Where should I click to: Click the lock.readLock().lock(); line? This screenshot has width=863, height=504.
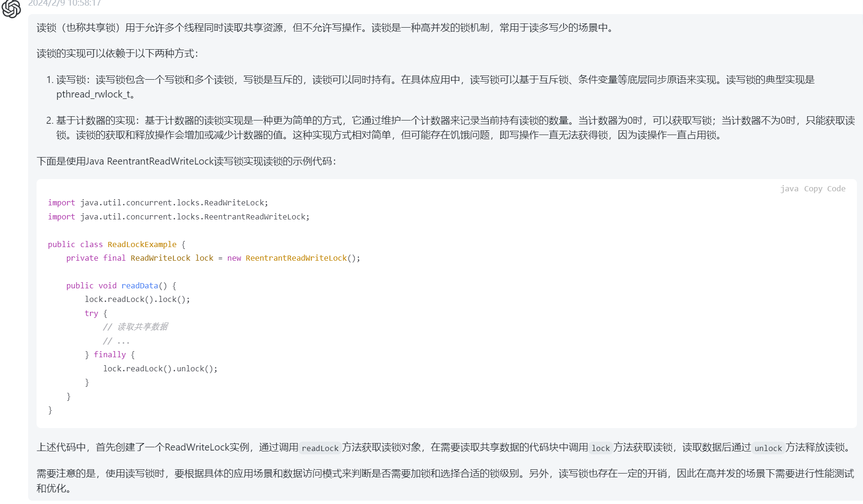[x=137, y=299]
